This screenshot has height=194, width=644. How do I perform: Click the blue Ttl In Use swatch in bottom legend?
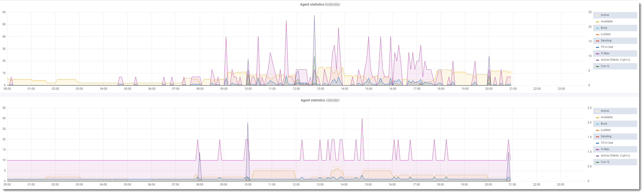(x=597, y=143)
